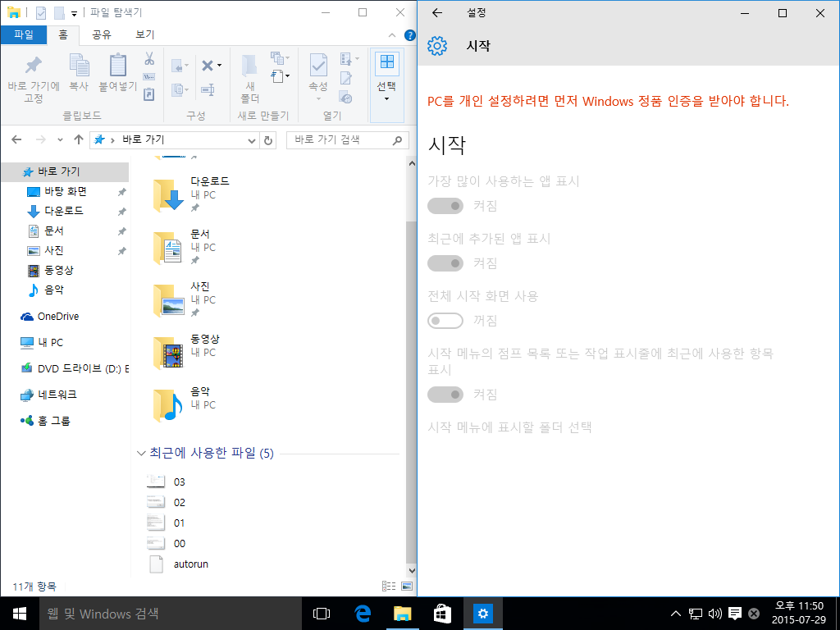The height and width of the screenshot is (630, 840).
Task: Show hidden tray icons chevron
Action: coord(676,614)
